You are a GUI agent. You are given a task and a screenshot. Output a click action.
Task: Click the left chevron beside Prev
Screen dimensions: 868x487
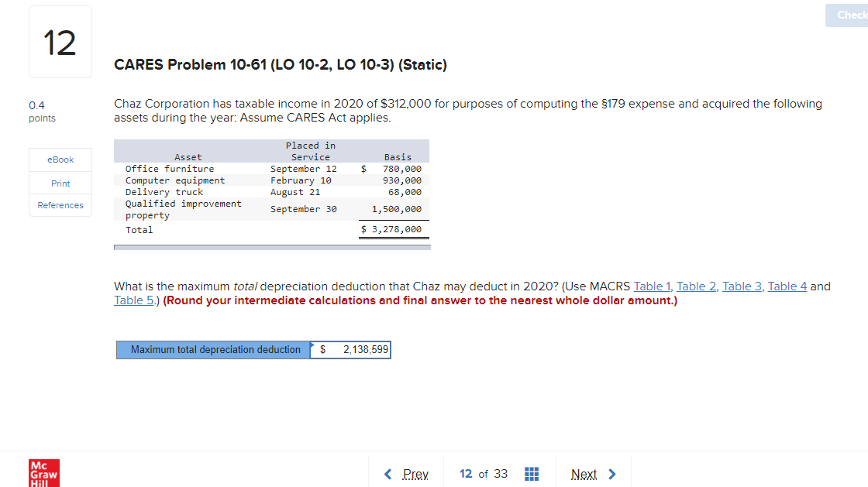pos(387,474)
